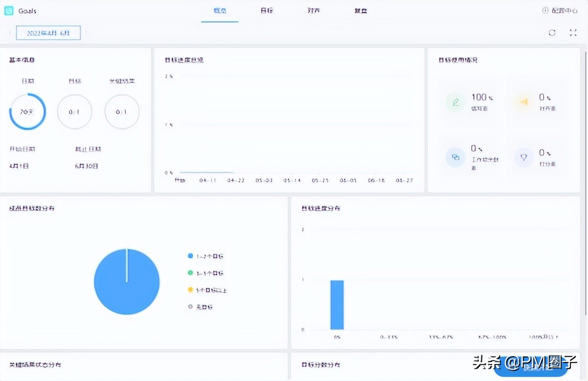Click the 配置中心 gear icon
The image size is (588, 381).
pyautogui.click(x=546, y=11)
